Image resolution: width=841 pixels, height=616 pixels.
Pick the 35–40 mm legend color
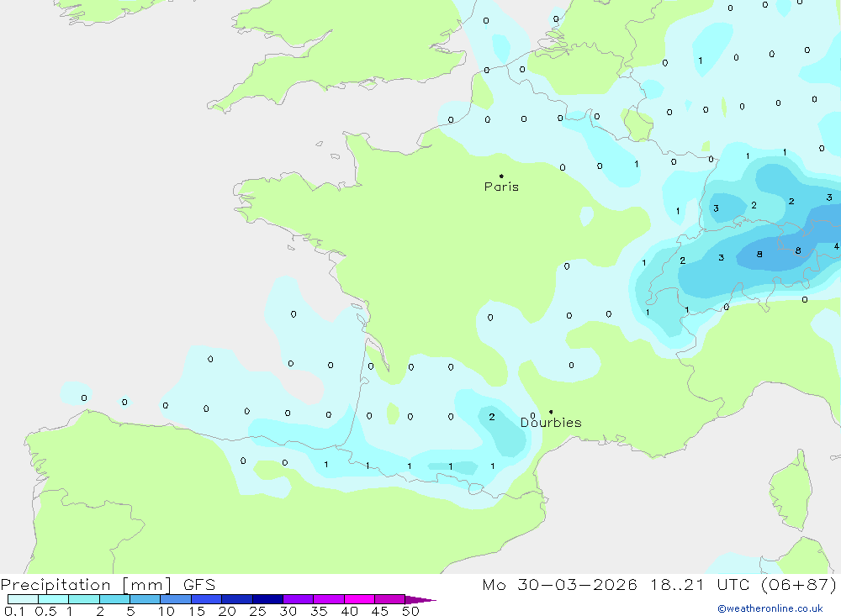[329, 599]
